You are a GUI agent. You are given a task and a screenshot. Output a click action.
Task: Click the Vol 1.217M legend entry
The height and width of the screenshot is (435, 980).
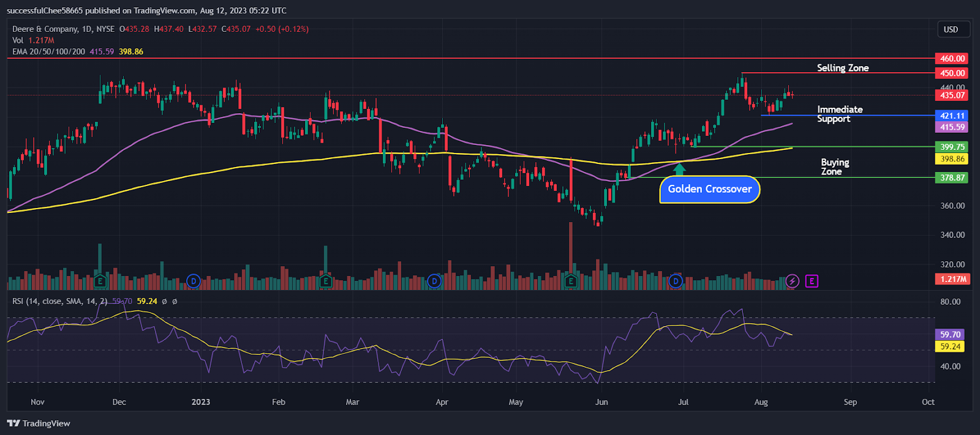coord(33,40)
